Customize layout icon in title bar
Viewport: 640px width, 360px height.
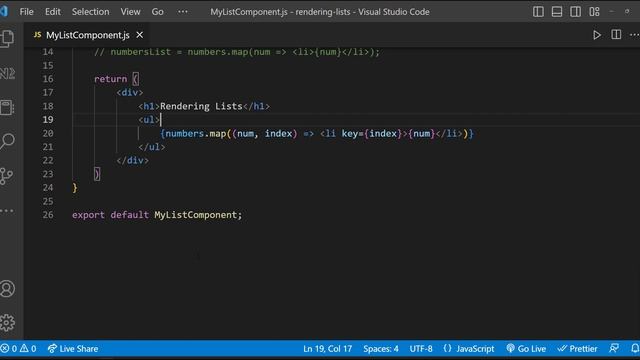click(594, 12)
